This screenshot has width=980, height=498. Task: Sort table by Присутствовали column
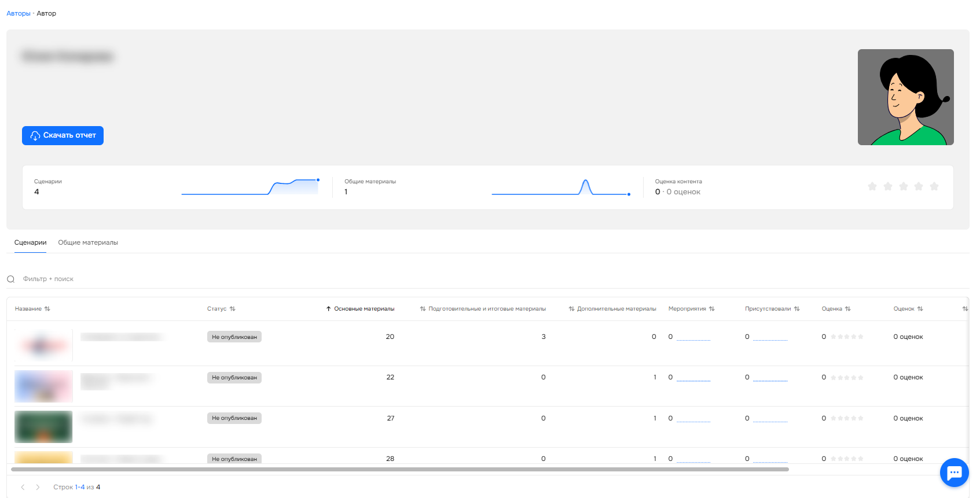(772, 309)
